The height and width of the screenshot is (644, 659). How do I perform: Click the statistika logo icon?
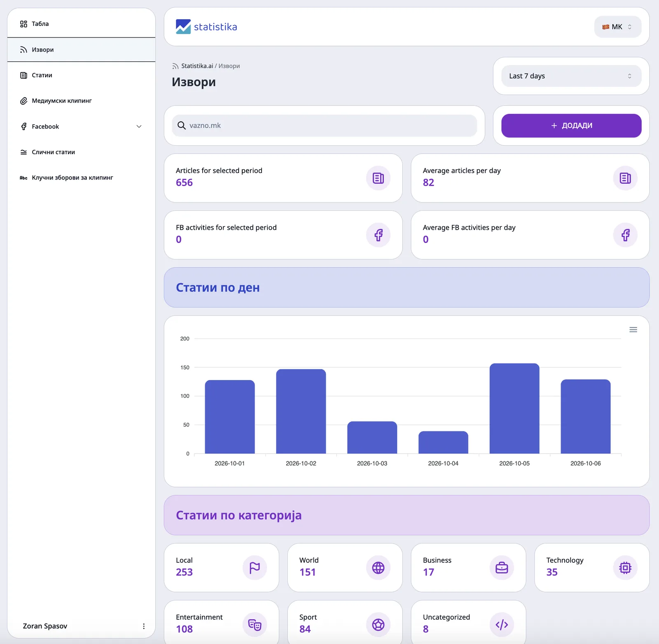click(183, 27)
